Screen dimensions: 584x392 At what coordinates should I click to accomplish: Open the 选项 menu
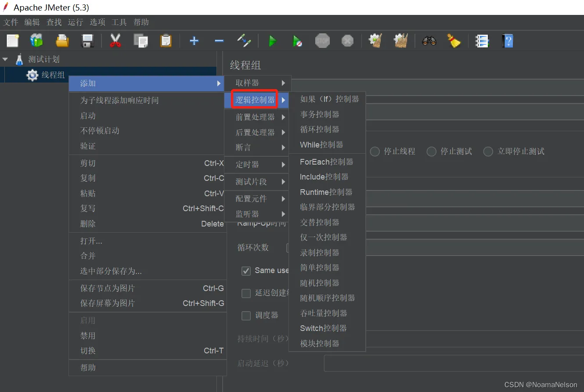click(97, 22)
